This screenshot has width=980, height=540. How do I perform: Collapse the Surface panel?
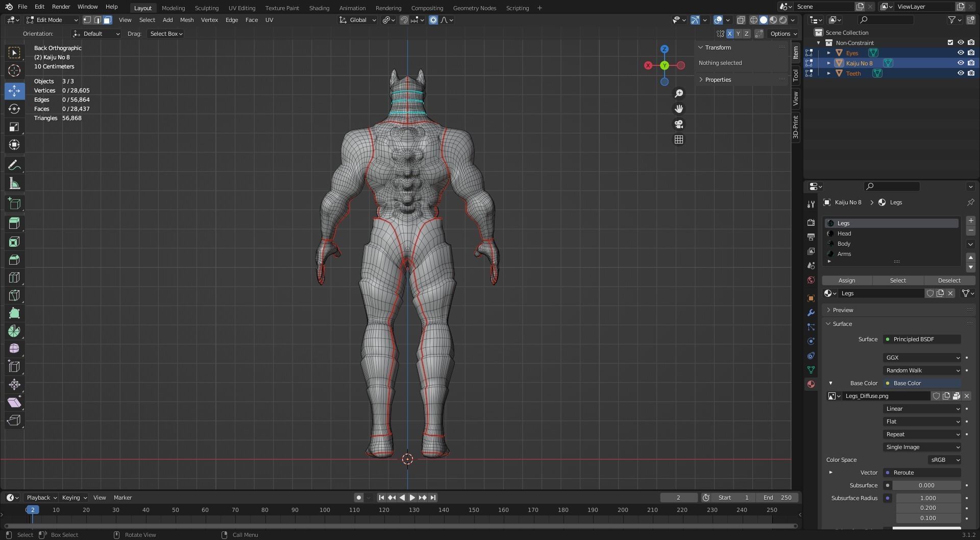pyautogui.click(x=842, y=324)
